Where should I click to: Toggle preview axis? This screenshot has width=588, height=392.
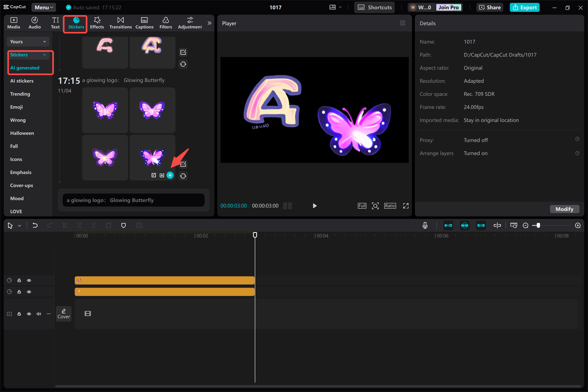click(x=497, y=225)
